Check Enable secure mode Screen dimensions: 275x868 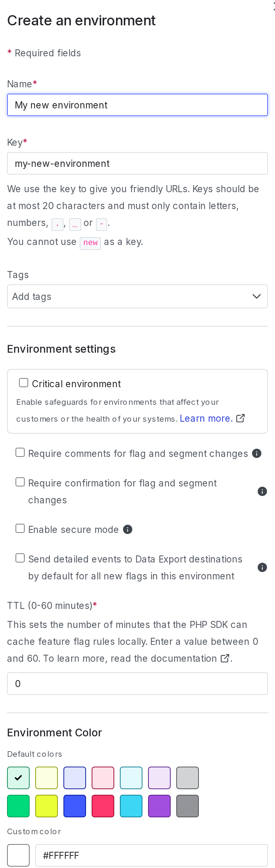click(20, 528)
